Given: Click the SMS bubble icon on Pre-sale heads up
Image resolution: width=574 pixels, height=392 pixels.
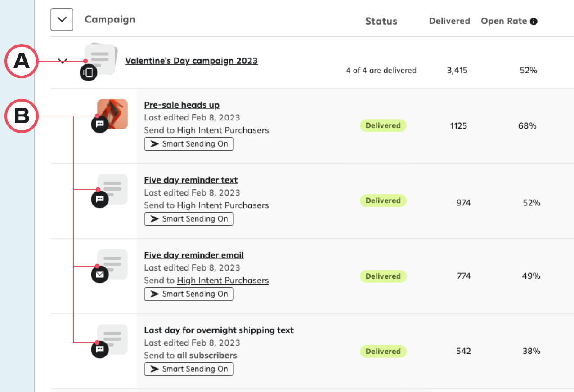Looking at the screenshot, I should [99, 124].
